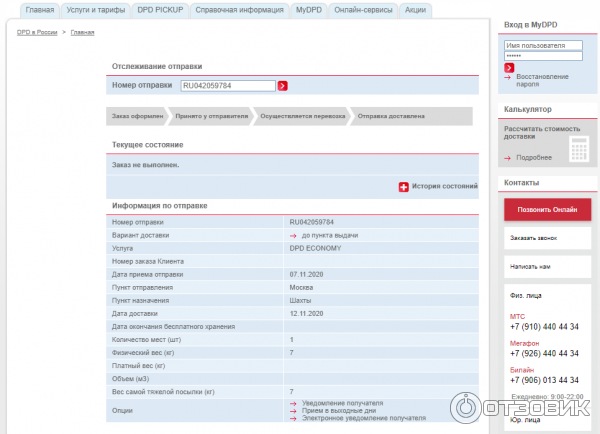Click the 12.11.2020 delivery date value
The width and height of the screenshot is (600, 434).
point(306,313)
